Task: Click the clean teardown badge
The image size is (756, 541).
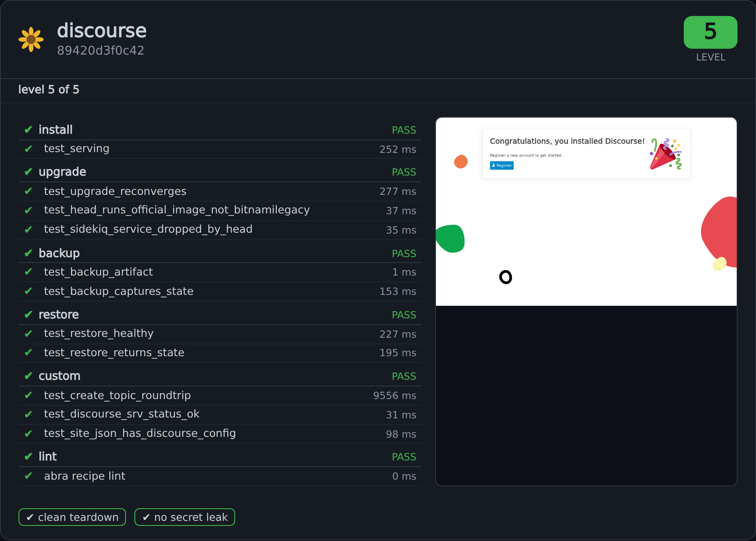Action: point(72,517)
